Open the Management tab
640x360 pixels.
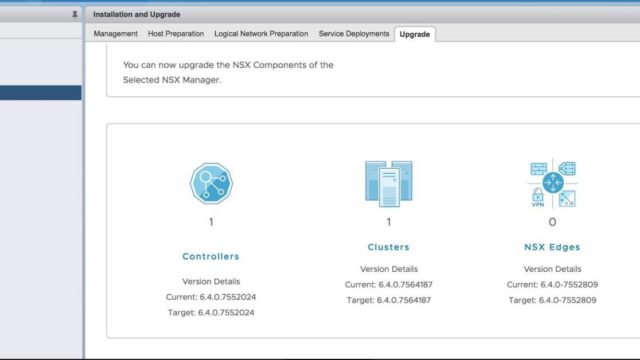(x=116, y=33)
